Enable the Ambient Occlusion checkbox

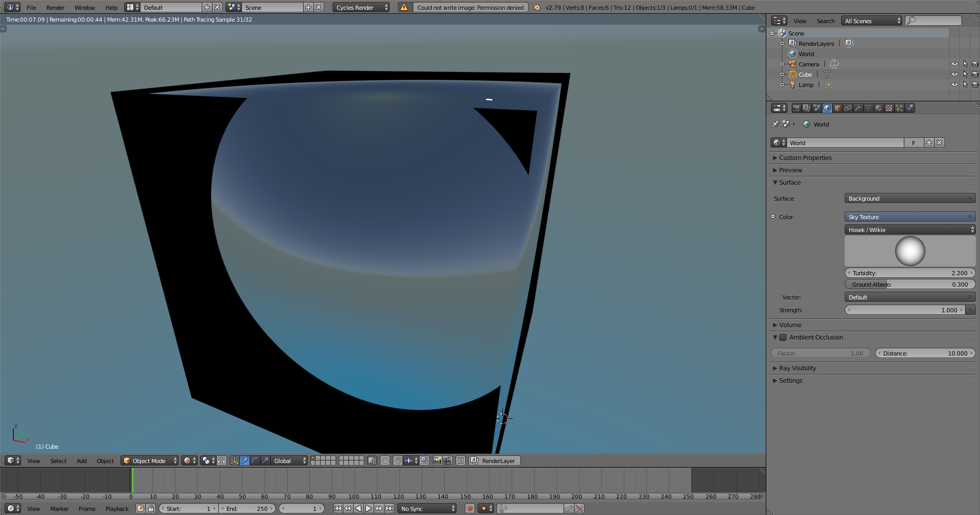pyautogui.click(x=783, y=338)
